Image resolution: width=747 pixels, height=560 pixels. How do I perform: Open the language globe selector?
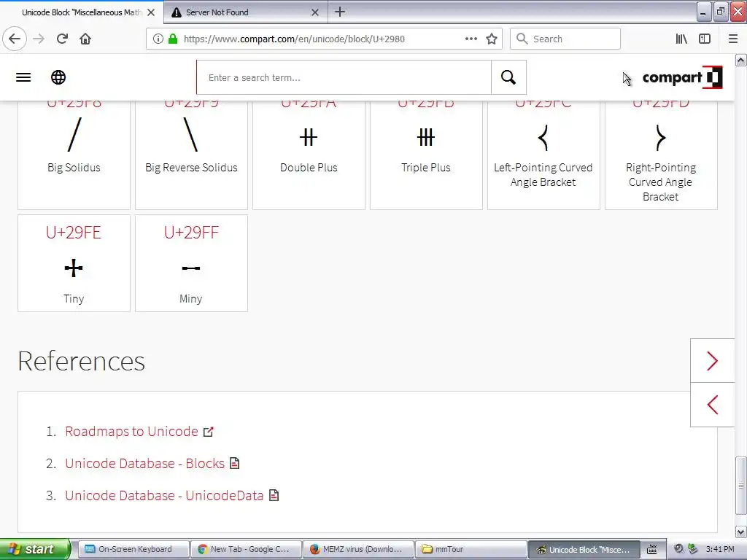[x=58, y=77]
